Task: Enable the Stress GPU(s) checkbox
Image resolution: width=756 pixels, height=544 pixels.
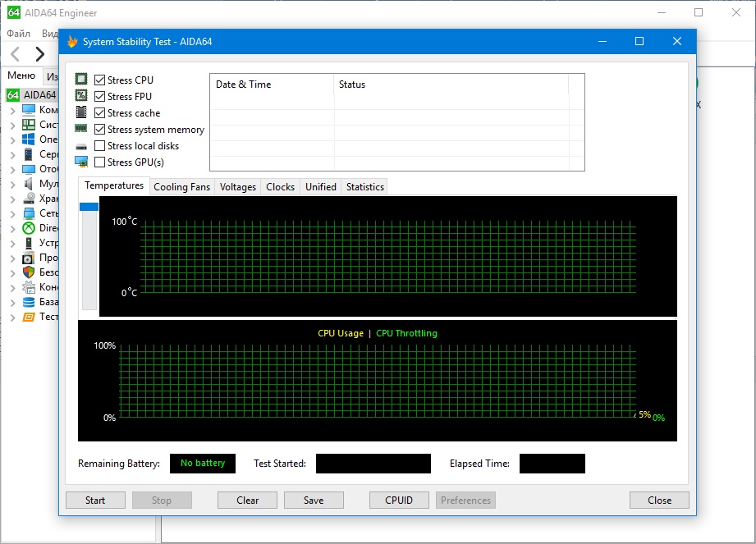Action: click(x=100, y=162)
